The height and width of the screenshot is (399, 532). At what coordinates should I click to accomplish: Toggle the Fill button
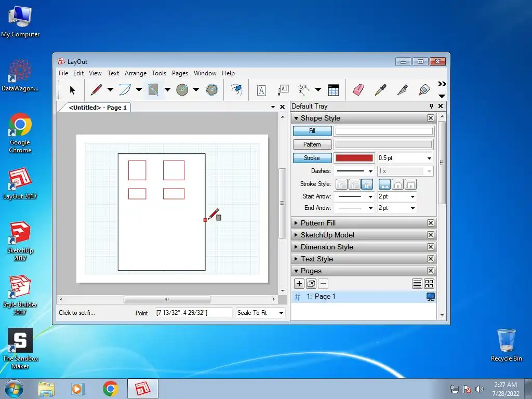point(312,131)
